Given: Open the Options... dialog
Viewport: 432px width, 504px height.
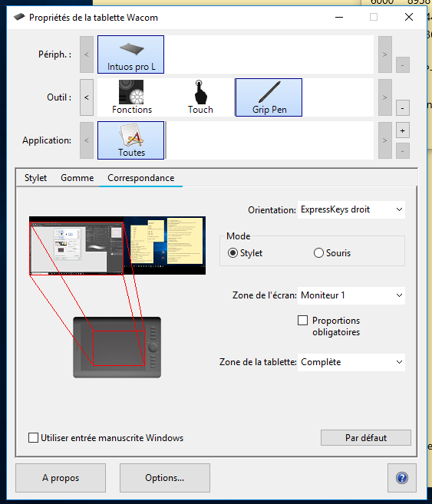Looking at the screenshot, I should 164,478.
